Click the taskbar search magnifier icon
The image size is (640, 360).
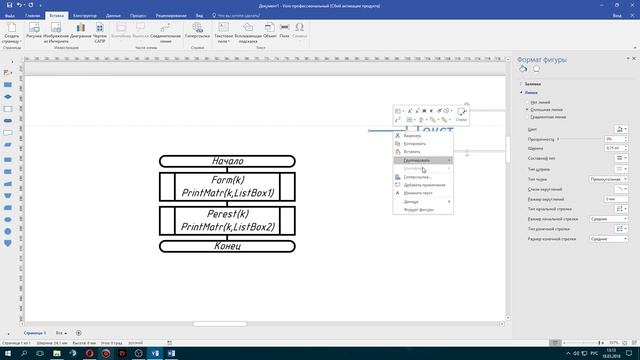[x=24, y=353]
